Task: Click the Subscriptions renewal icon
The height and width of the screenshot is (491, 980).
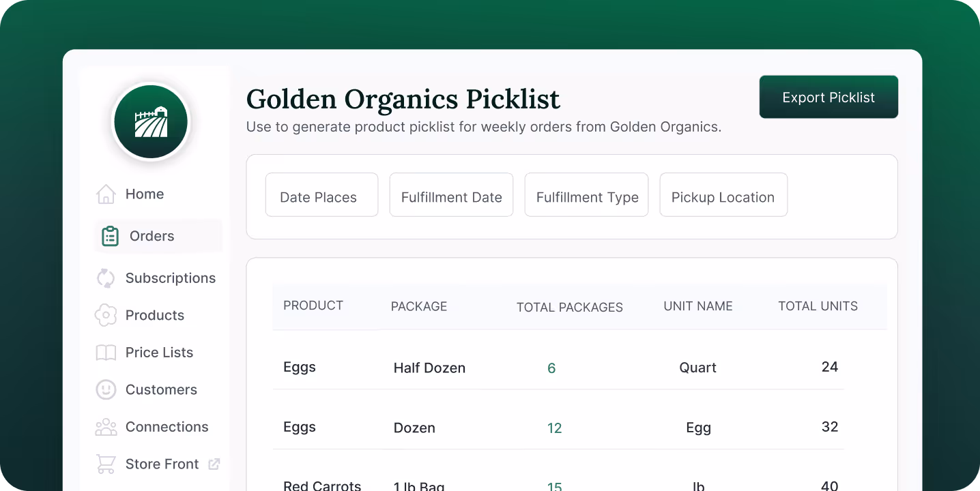Action: (x=106, y=278)
